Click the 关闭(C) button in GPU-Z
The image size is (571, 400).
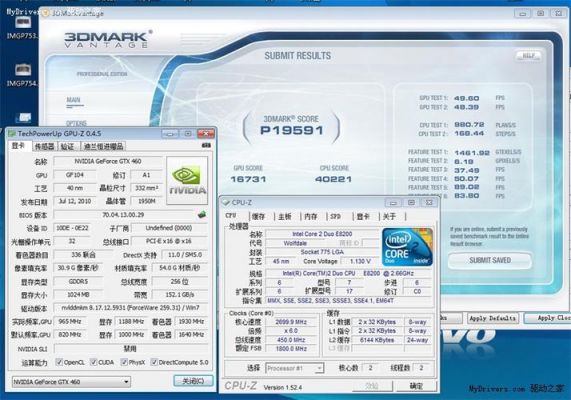click(193, 381)
